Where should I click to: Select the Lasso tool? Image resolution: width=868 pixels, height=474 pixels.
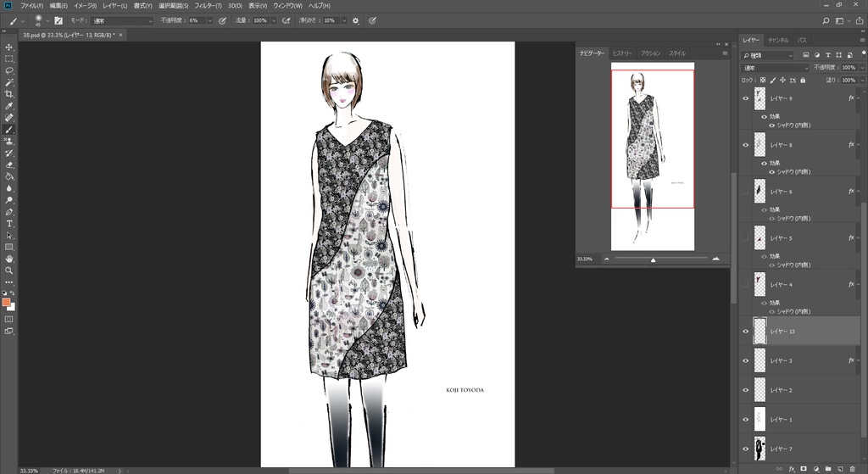(x=9, y=71)
